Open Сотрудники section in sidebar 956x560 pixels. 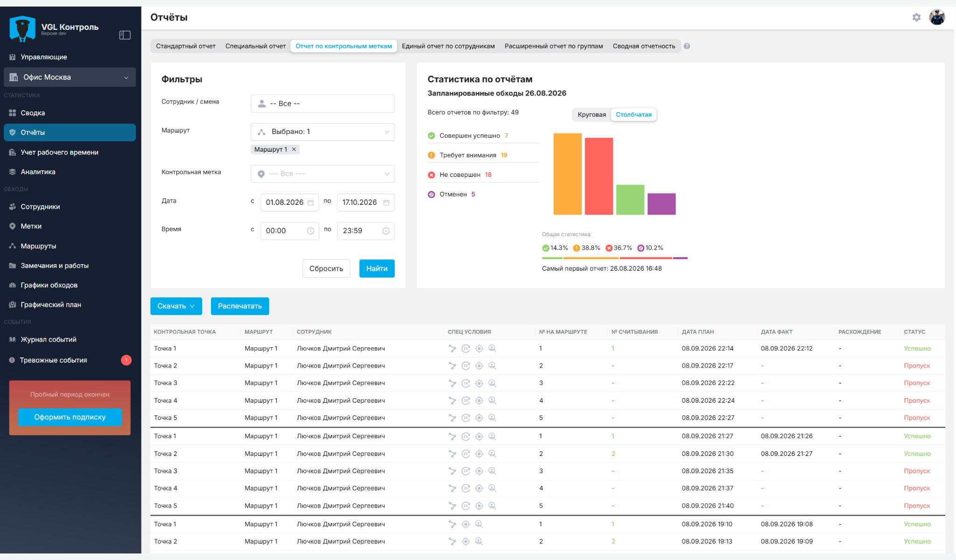pos(70,207)
